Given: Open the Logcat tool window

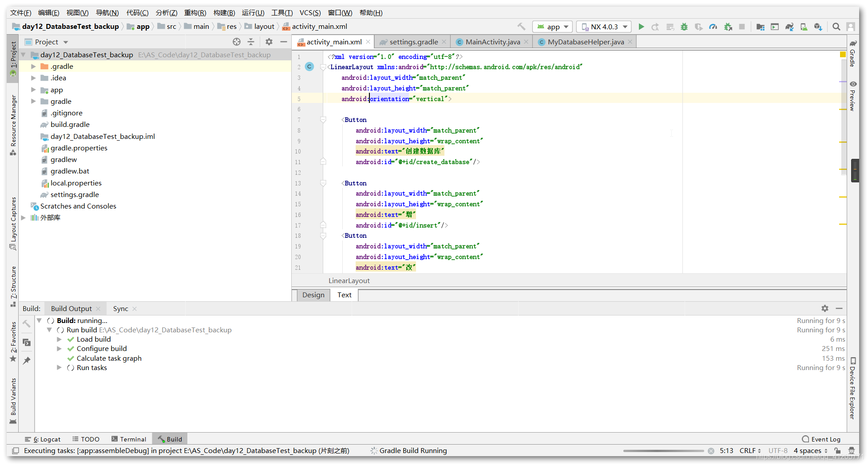Looking at the screenshot, I should tap(43, 439).
